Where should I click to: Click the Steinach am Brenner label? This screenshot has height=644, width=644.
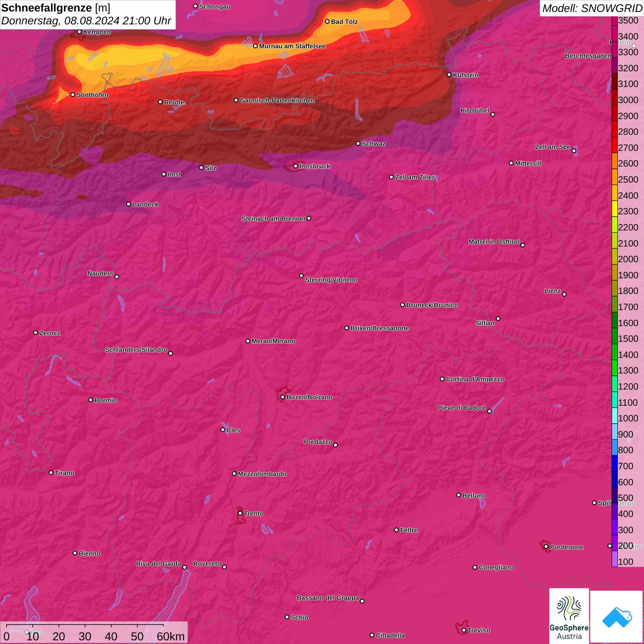point(273,218)
